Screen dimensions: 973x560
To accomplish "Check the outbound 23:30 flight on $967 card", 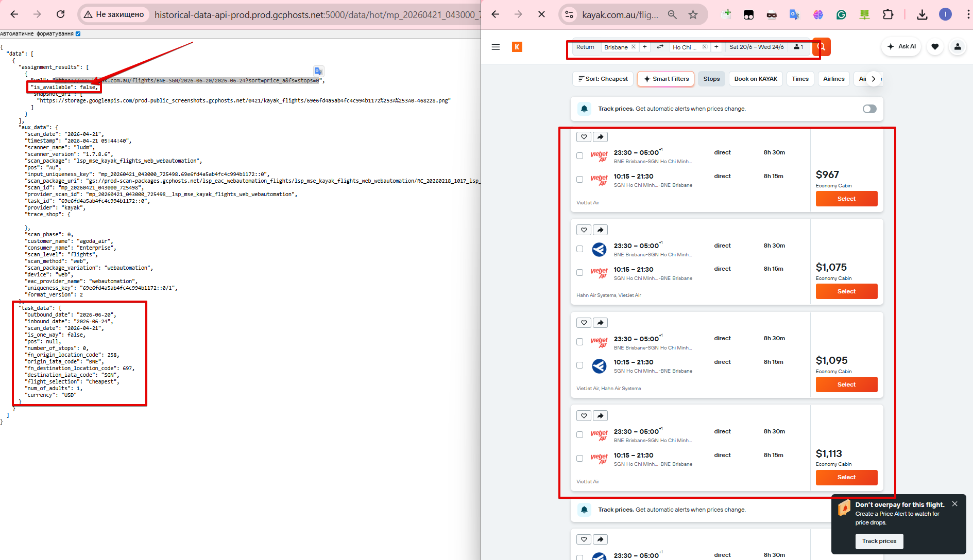I will pyautogui.click(x=579, y=155).
